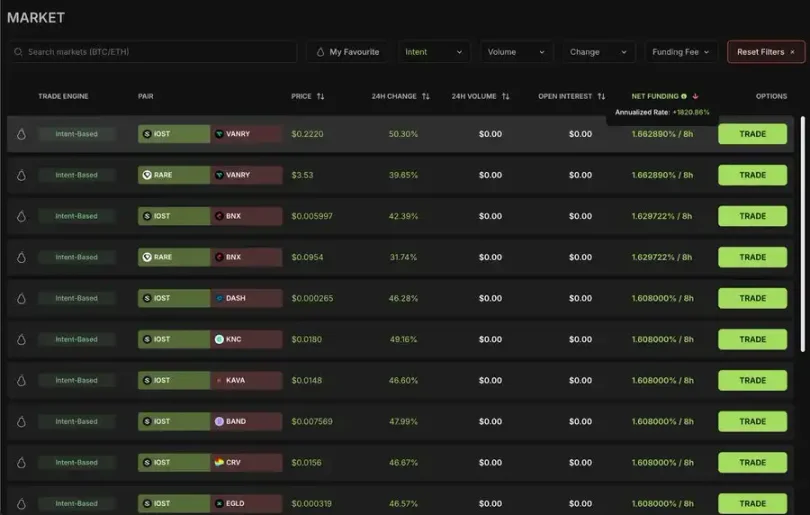Click price $0.007569
Screen dimensions: 810x515
pyautogui.click(x=312, y=421)
